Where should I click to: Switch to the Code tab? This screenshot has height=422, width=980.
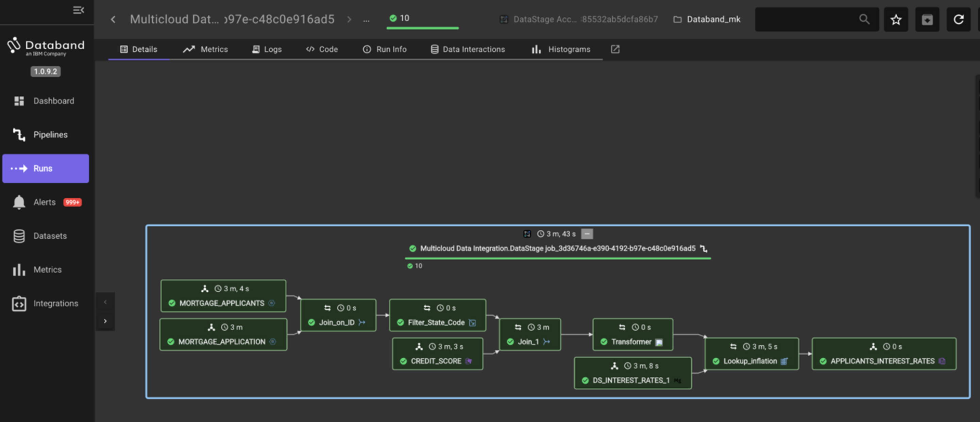[x=322, y=49]
